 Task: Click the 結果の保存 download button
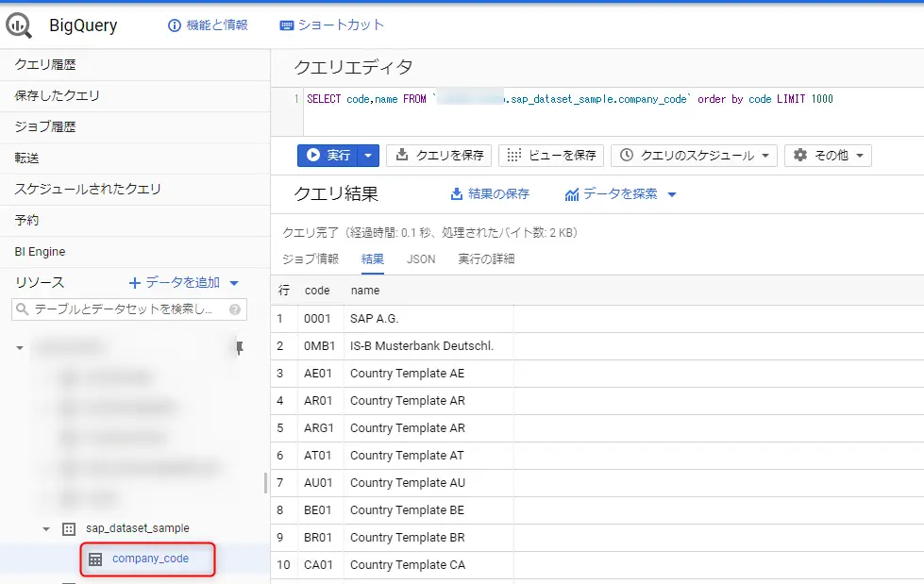pos(490,194)
